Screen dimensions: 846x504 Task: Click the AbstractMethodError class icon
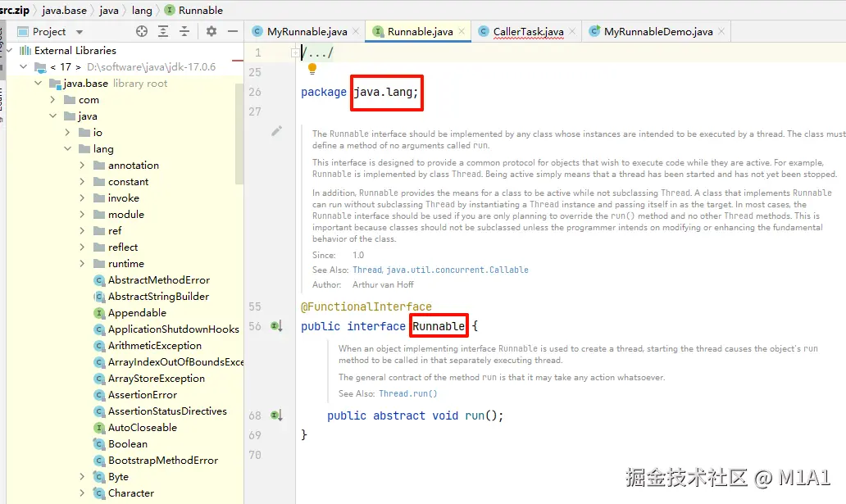[98, 280]
